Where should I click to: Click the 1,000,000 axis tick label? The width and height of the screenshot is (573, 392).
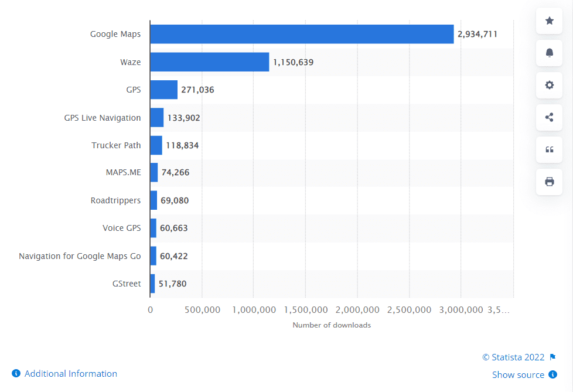coord(254,310)
